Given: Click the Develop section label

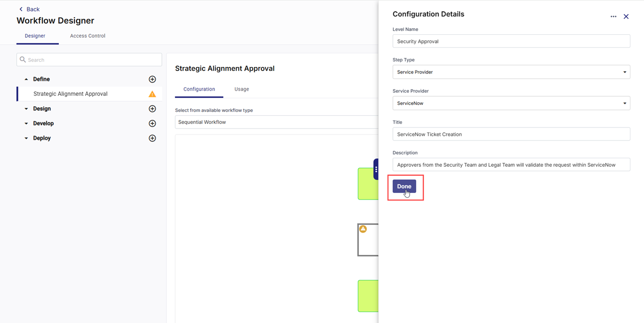Looking at the screenshot, I should pos(43,123).
